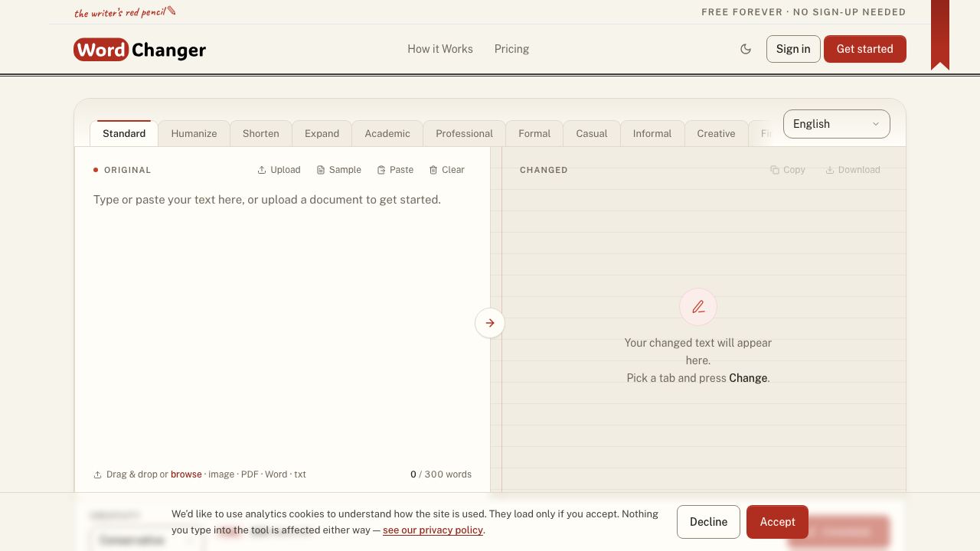The height and width of the screenshot is (551, 980).
Task: Copy the changed text
Action: pos(788,170)
